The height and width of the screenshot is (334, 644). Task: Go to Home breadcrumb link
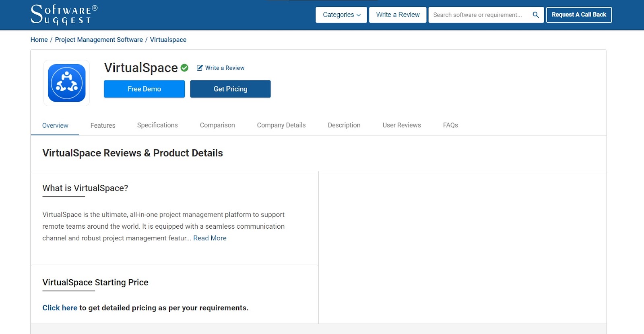click(39, 40)
